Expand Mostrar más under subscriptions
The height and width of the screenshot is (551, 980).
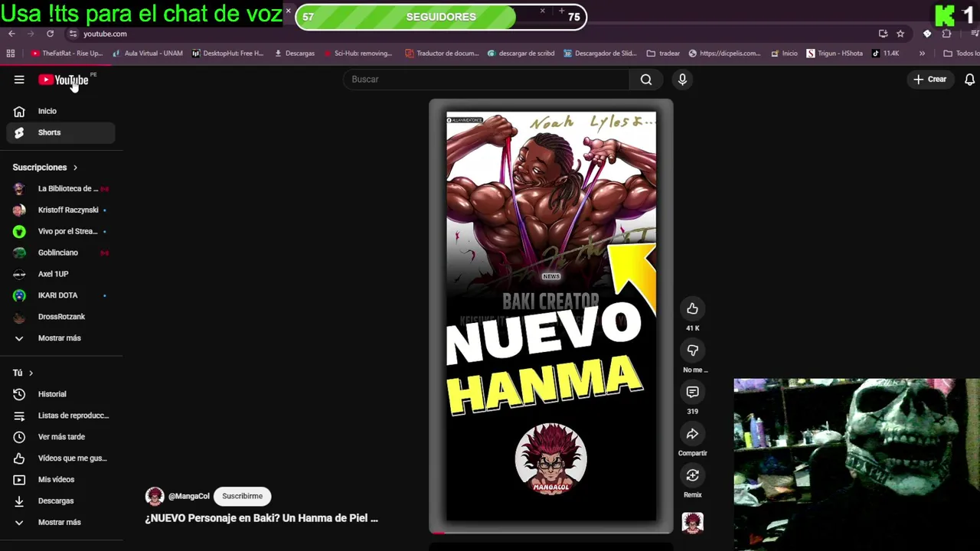61,338
